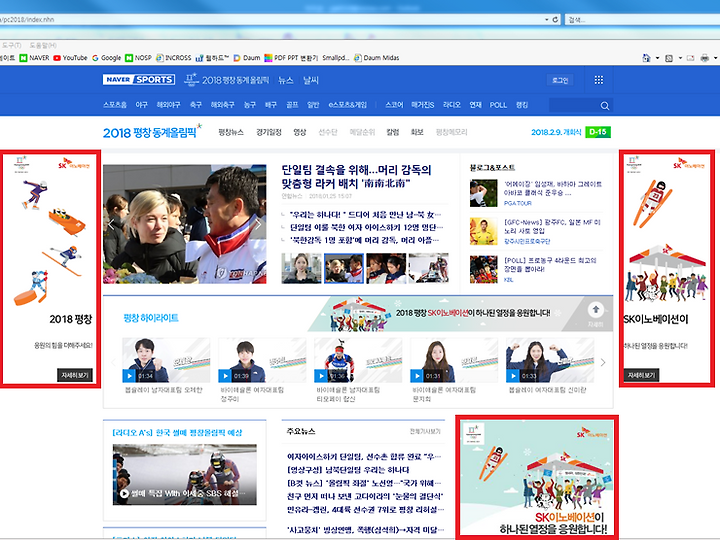
Task: Open the 도구(T) menu
Action: point(11,45)
